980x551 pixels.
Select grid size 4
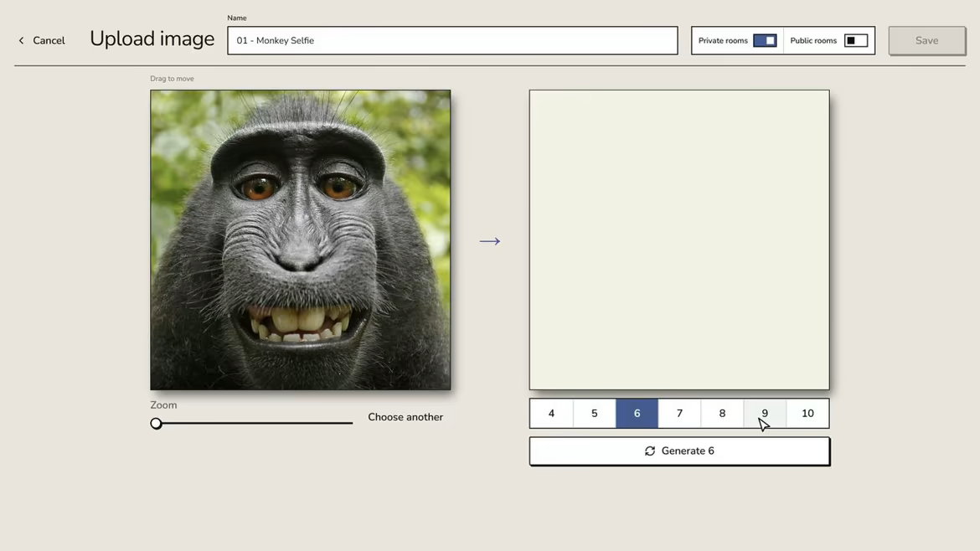coord(551,414)
